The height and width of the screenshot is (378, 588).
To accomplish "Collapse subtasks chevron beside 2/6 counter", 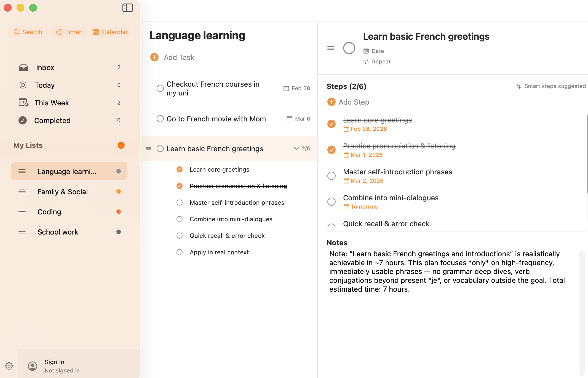I will coord(296,148).
